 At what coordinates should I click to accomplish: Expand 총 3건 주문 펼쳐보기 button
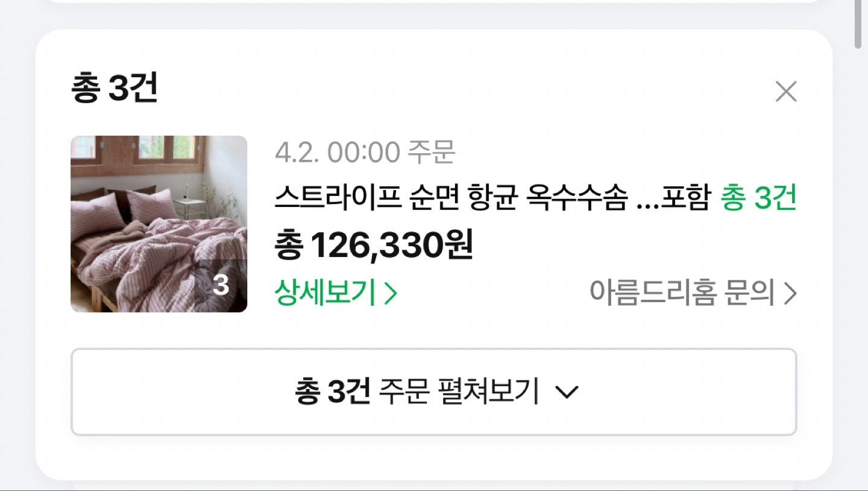point(434,392)
